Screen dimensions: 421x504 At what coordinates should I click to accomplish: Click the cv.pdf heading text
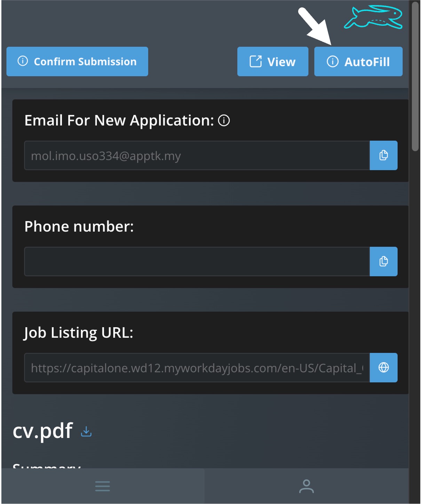point(43,431)
